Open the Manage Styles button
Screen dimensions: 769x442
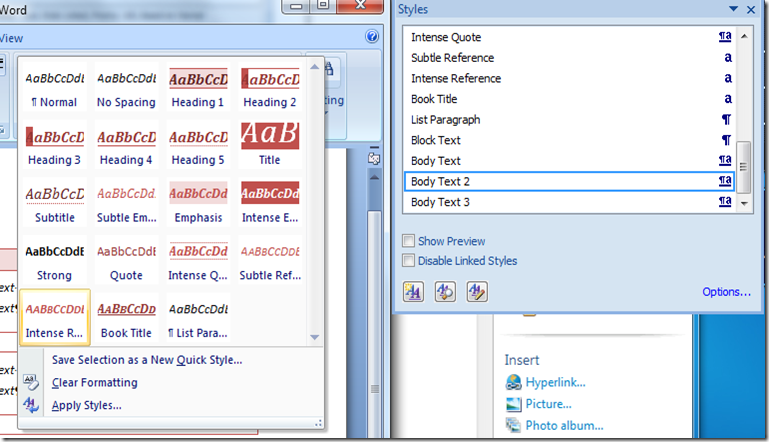(477, 292)
